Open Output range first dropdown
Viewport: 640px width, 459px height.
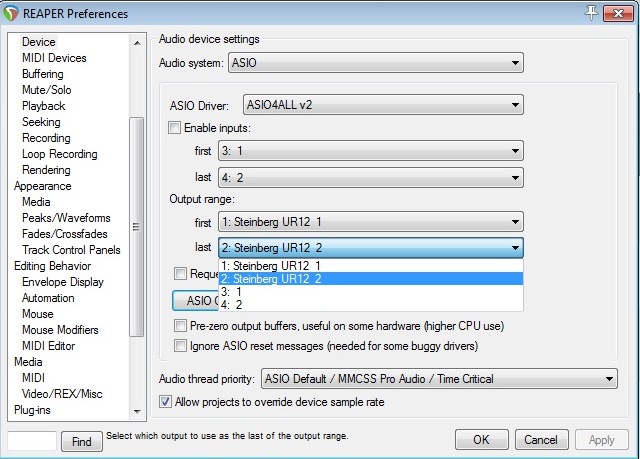coord(371,222)
